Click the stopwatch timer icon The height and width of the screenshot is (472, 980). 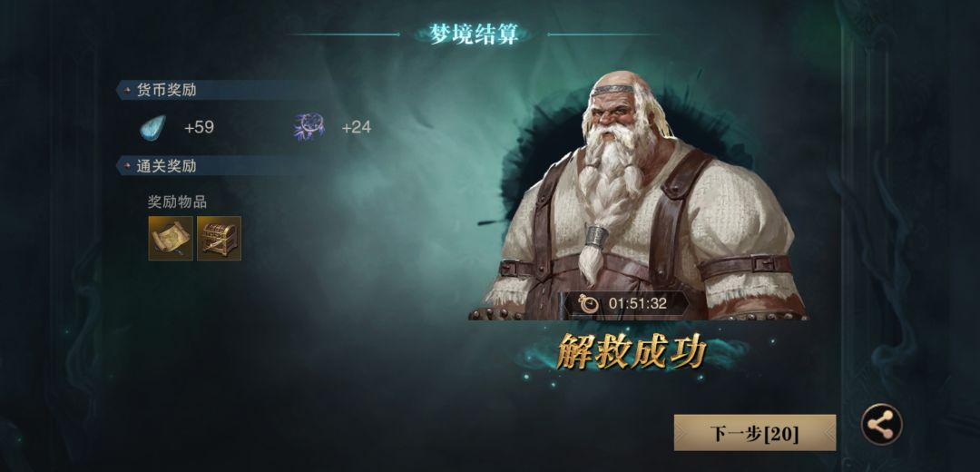point(587,304)
